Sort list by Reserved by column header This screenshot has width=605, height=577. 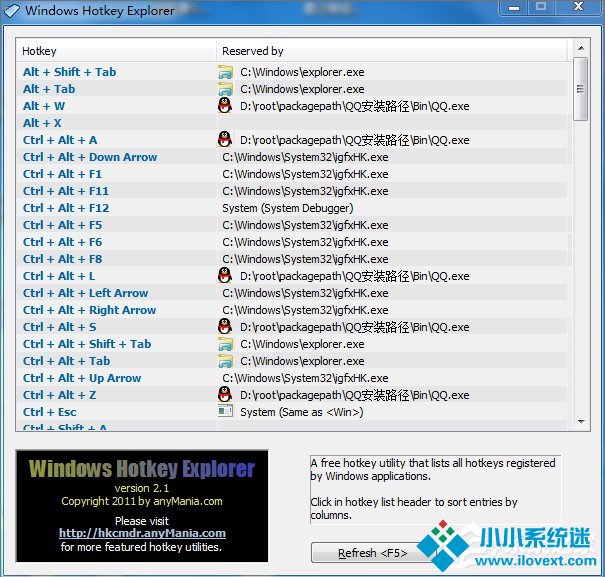tap(392, 51)
